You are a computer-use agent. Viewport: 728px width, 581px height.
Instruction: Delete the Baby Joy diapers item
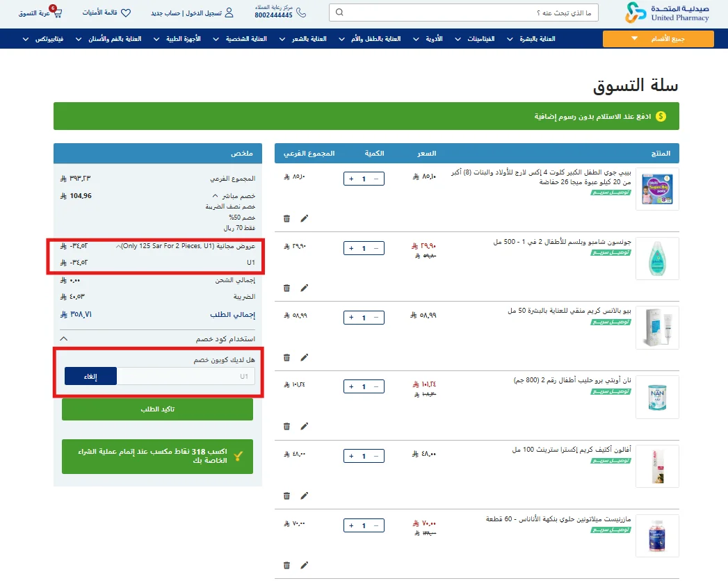[x=286, y=219]
